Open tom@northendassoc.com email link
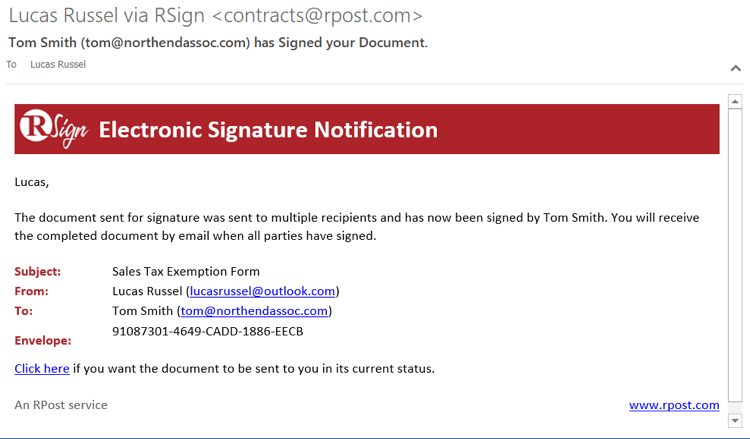Image resolution: width=750 pixels, height=439 pixels. pos(254,311)
